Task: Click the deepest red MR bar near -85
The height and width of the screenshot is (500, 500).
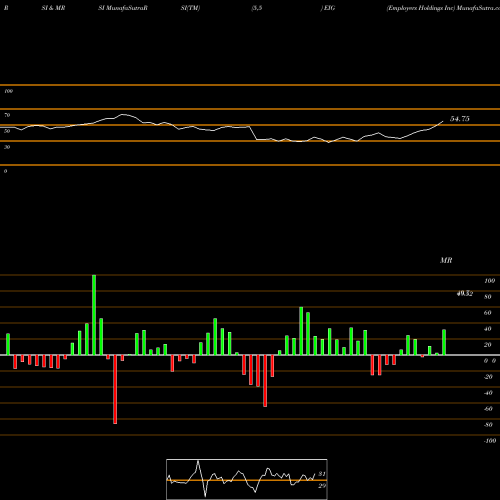Action: tap(115, 389)
